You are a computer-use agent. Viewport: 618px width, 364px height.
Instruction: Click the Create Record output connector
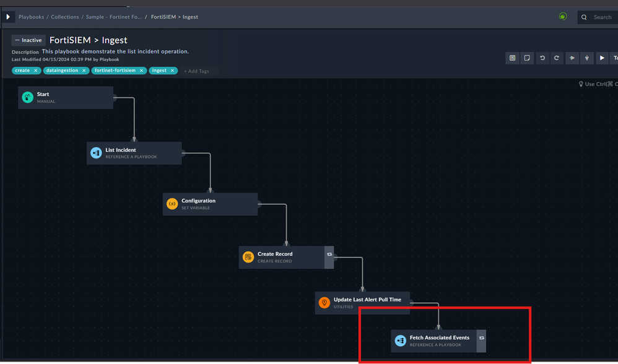coord(336,258)
